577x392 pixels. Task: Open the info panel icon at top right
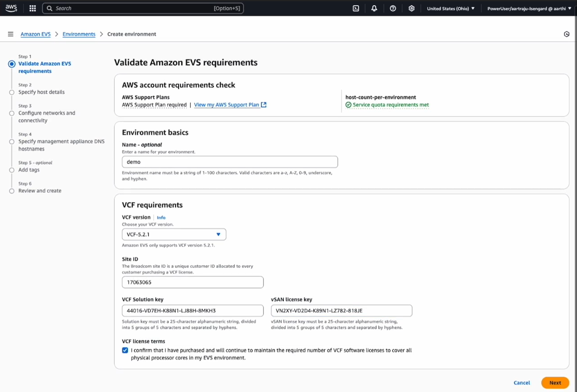pos(567,34)
